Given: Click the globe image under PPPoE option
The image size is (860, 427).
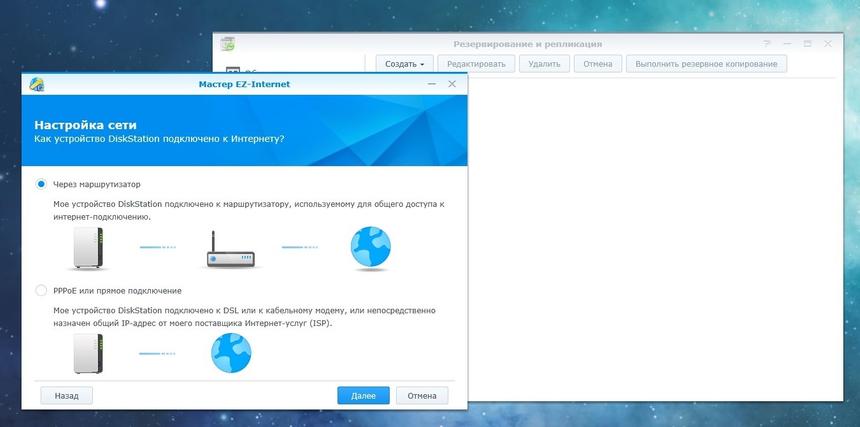Looking at the screenshot, I should [231, 354].
